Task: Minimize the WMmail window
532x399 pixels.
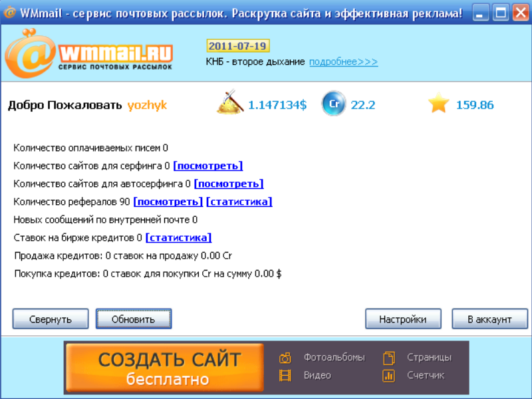Action: click(x=480, y=13)
